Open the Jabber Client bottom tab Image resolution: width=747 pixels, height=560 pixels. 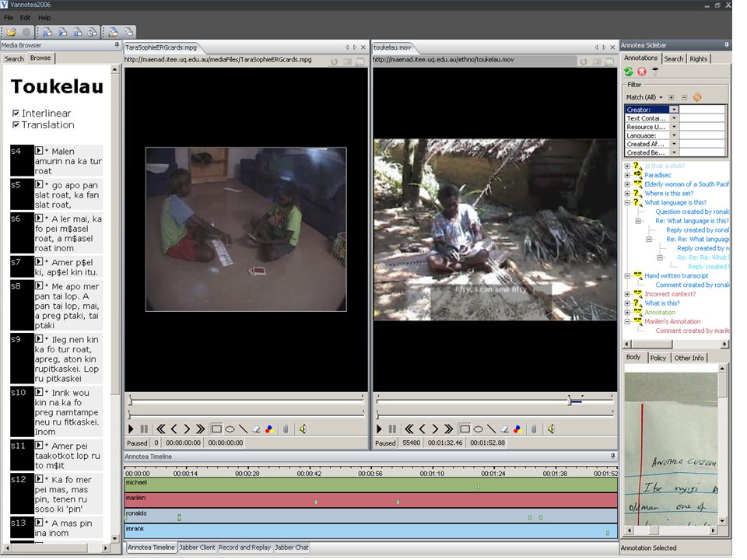[197, 548]
